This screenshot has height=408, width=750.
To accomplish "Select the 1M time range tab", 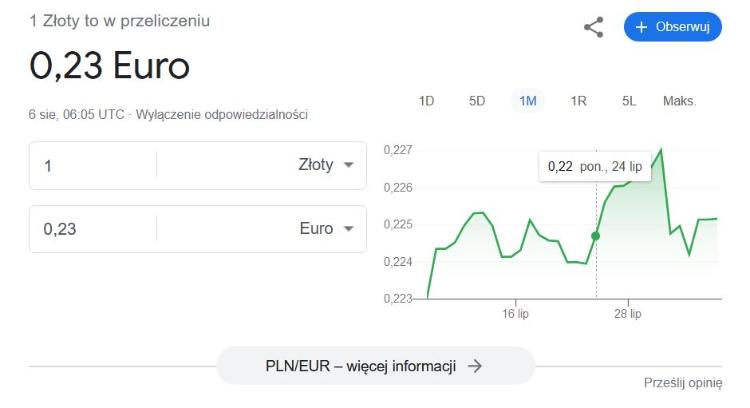I will pyautogui.click(x=528, y=101).
